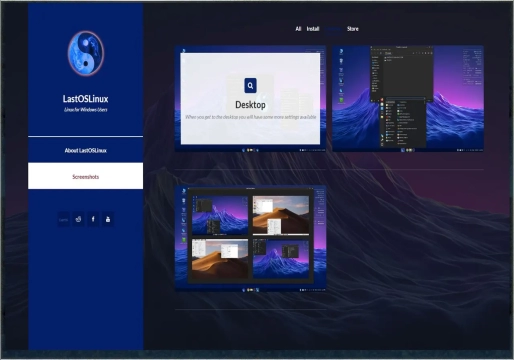The height and width of the screenshot is (360, 514).
Task: Open the Facebook social icon in sidebar
Action: (93, 219)
